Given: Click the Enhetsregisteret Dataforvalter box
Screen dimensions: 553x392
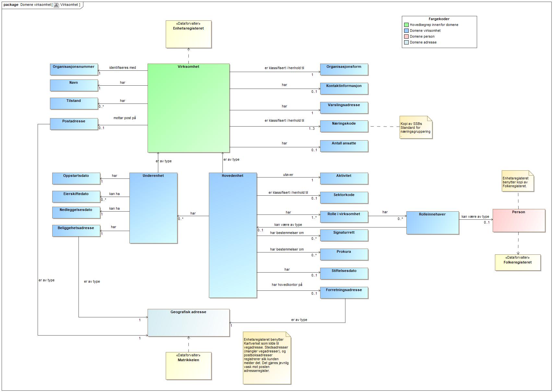Looking at the screenshot, I should click(x=188, y=34).
